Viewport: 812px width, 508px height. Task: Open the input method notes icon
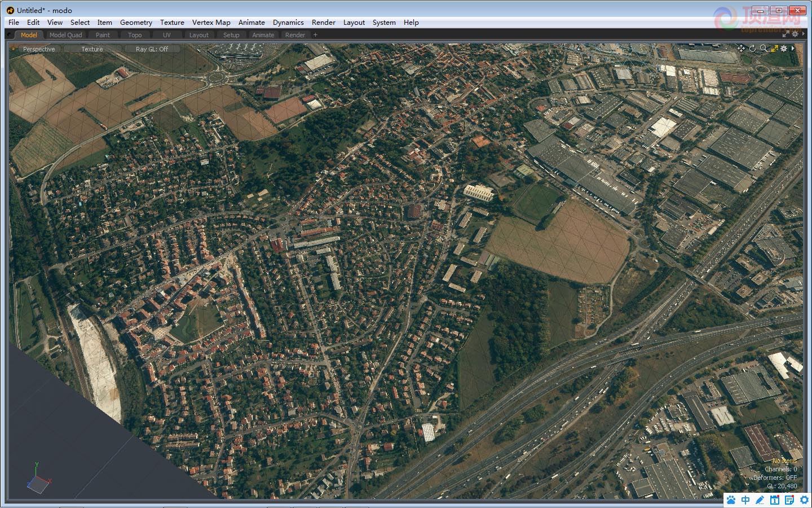789,500
